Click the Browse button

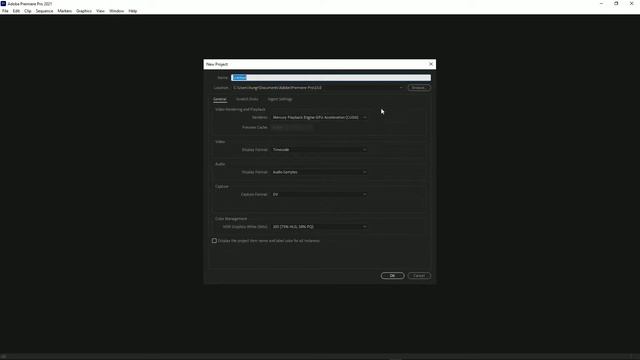[418, 88]
